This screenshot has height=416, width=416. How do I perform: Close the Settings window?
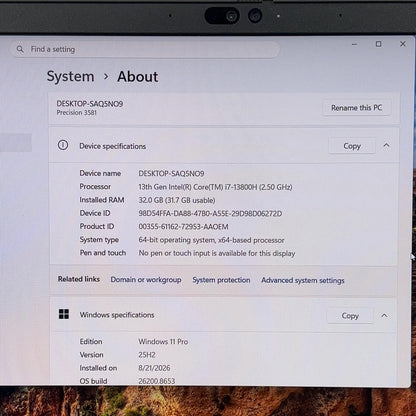click(x=403, y=44)
